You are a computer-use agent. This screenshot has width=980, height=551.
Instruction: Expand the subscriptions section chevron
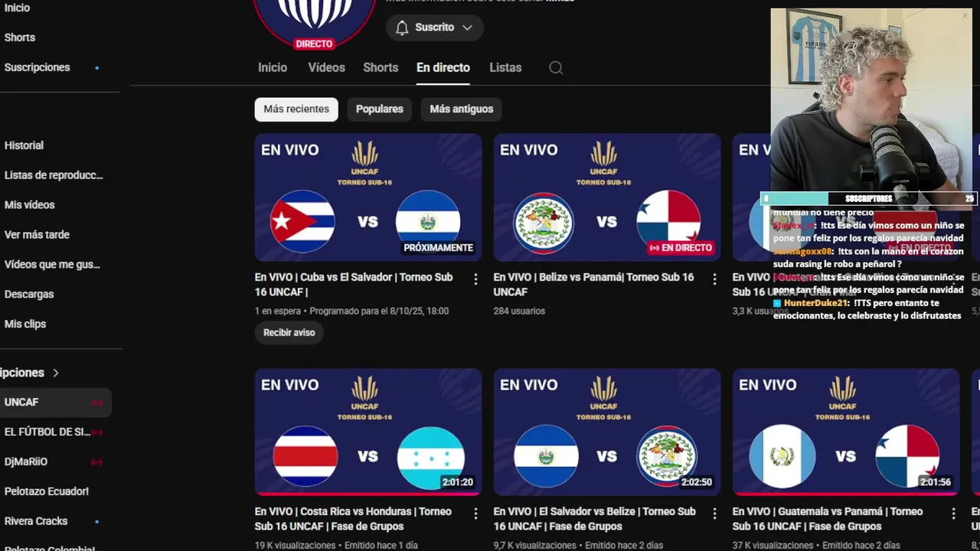(x=55, y=373)
